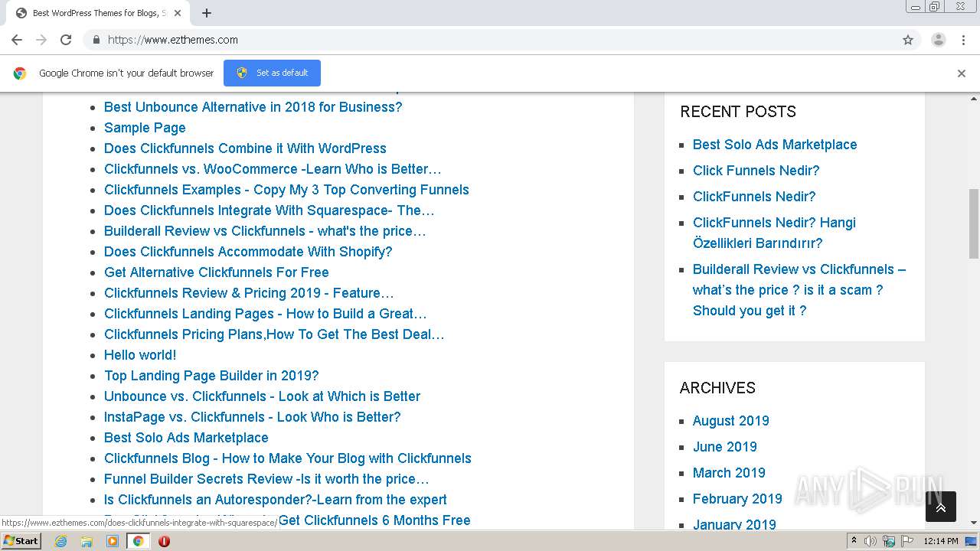Close the Best WordPress Themes tab

(178, 13)
